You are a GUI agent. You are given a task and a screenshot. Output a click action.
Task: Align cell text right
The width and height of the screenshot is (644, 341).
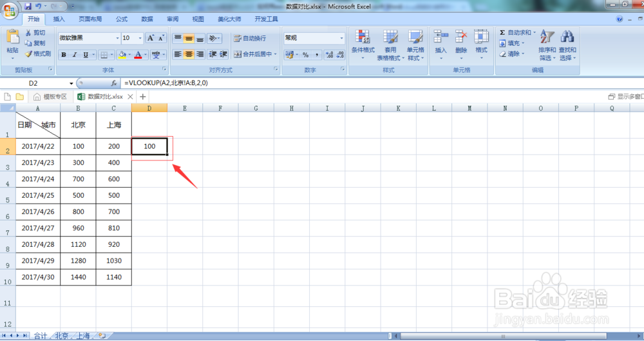[200, 54]
